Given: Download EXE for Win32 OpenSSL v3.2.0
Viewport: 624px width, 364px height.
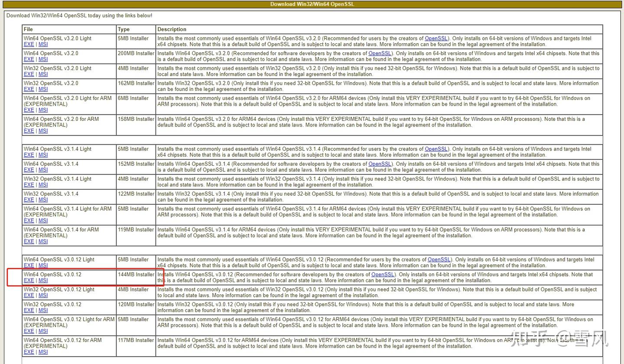Looking at the screenshot, I should point(29,89).
